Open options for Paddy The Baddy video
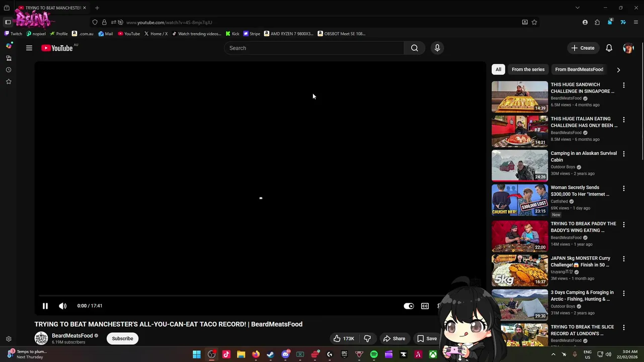The image size is (644, 362). (623, 224)
